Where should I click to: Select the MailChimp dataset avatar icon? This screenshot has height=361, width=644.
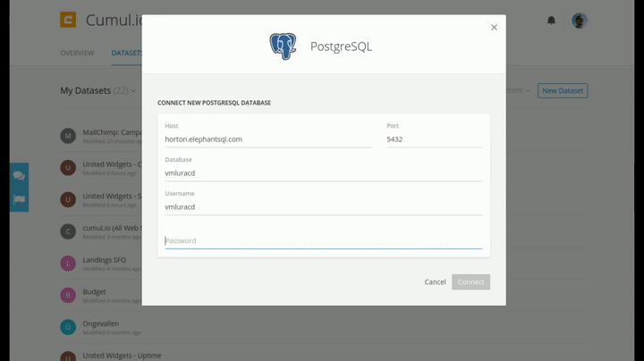(x=67, y=136)
